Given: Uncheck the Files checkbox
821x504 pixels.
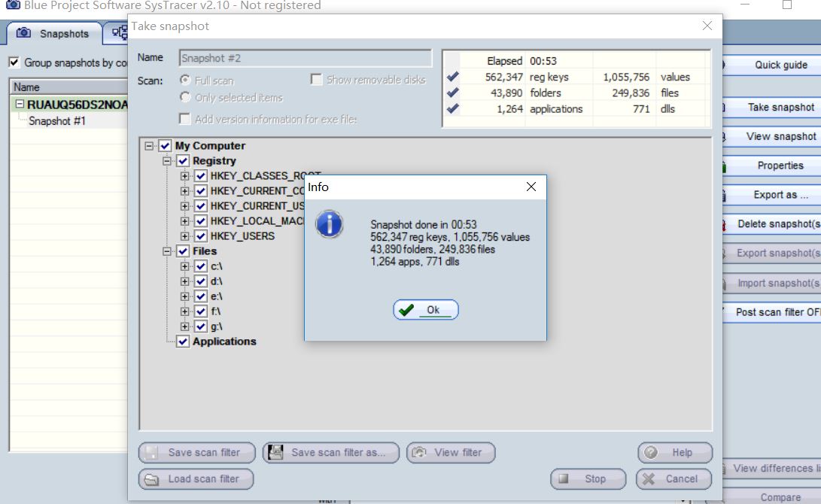Looking at the screenshot, I should click(183, 251).
